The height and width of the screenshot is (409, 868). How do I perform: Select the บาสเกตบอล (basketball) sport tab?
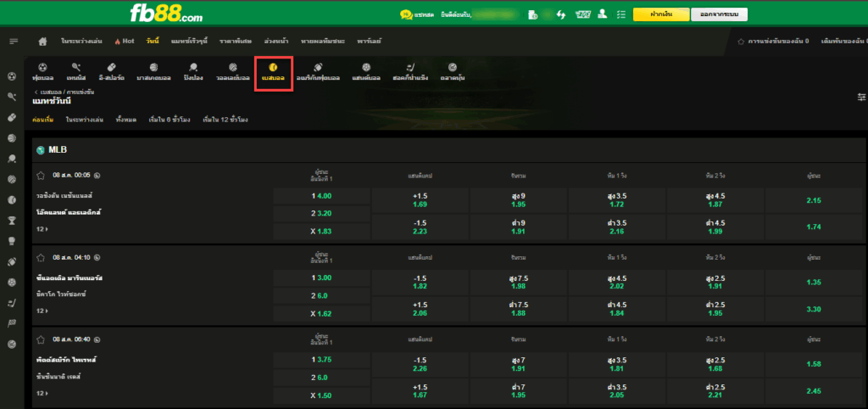tap(154, 73)
